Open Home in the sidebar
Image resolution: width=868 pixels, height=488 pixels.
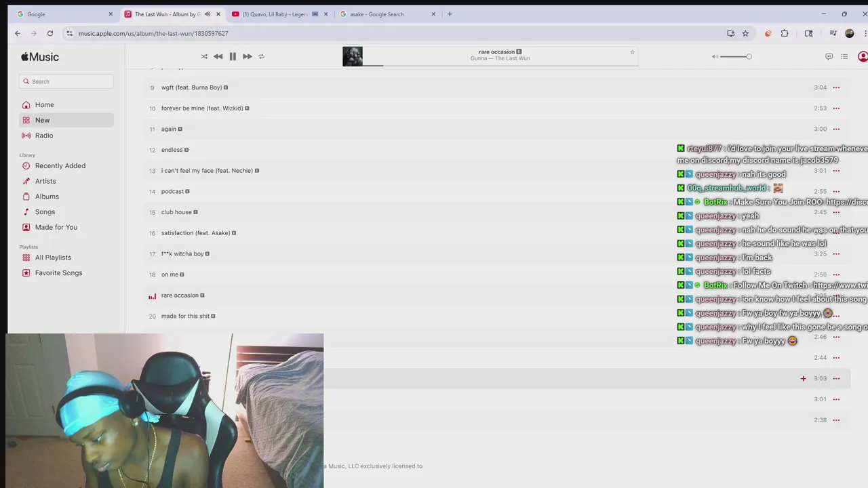click(x=66, y=104)
